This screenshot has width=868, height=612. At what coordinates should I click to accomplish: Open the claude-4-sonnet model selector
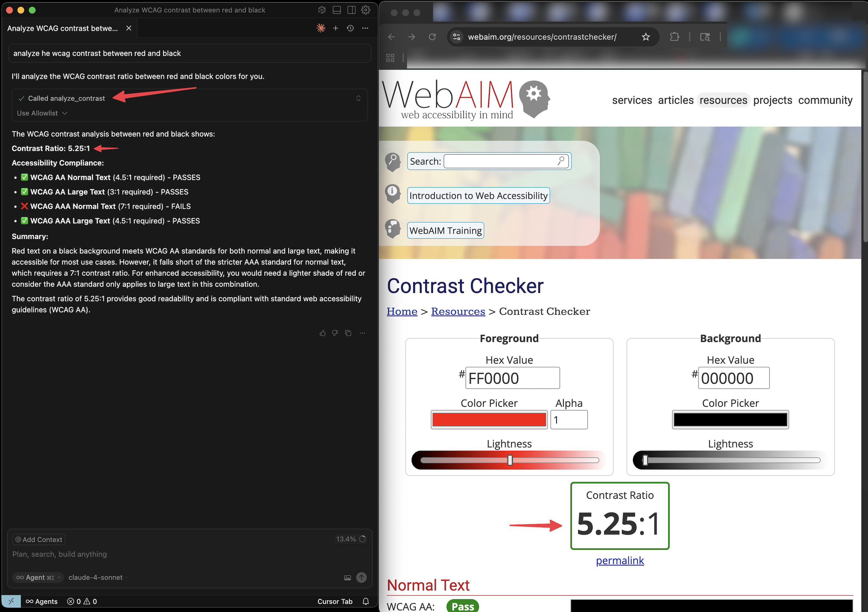[96, 577]
